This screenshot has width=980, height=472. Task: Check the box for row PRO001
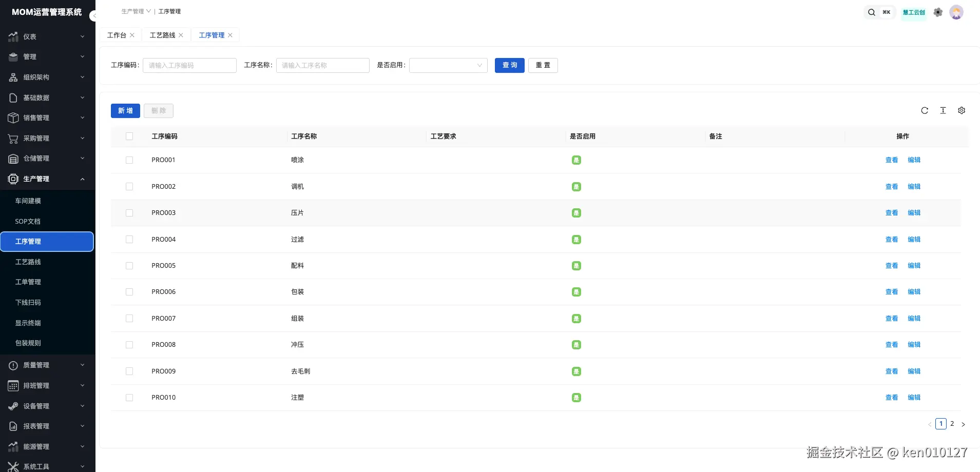[x=129, y=160]
